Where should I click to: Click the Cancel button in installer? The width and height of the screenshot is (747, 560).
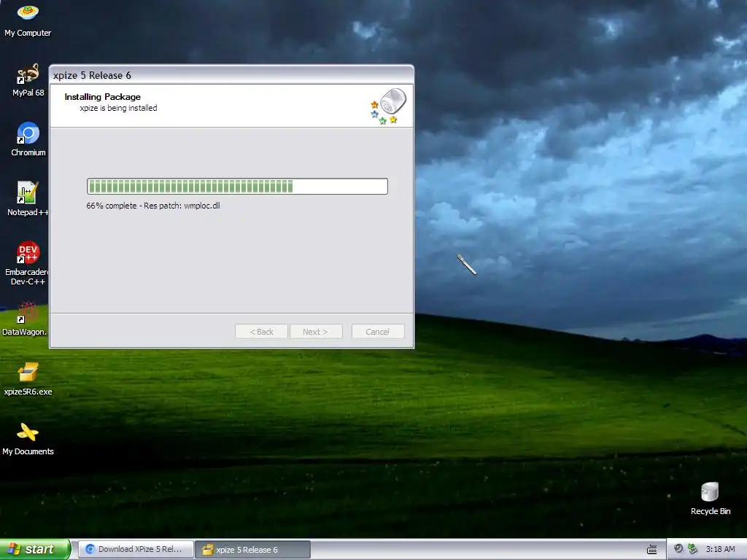(378, 332)
